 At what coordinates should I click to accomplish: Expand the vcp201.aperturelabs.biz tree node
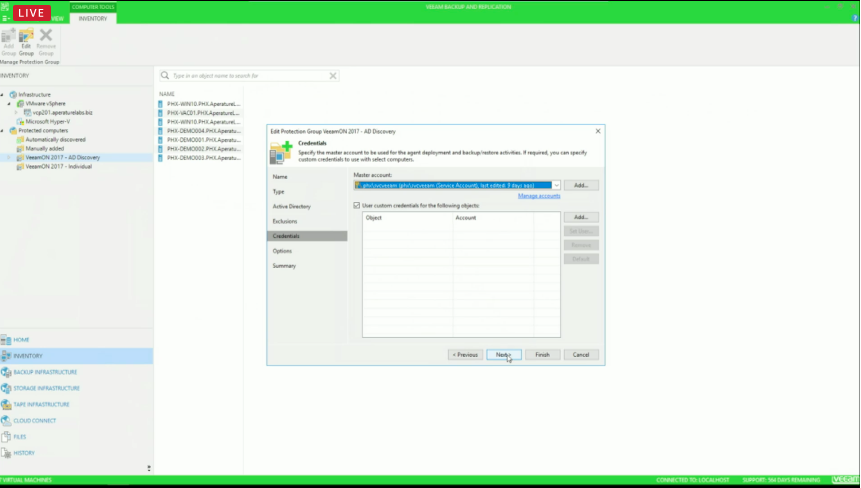16,112
